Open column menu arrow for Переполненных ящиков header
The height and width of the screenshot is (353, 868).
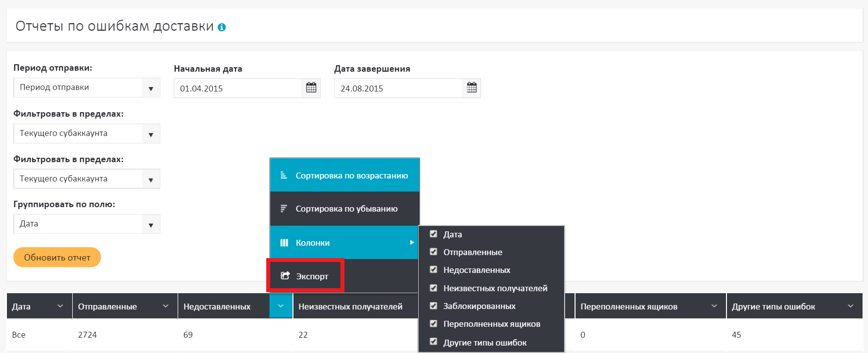pos(714,306)
